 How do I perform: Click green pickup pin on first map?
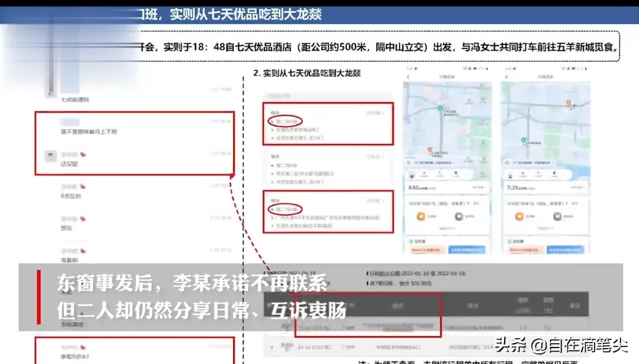[440, 108]
